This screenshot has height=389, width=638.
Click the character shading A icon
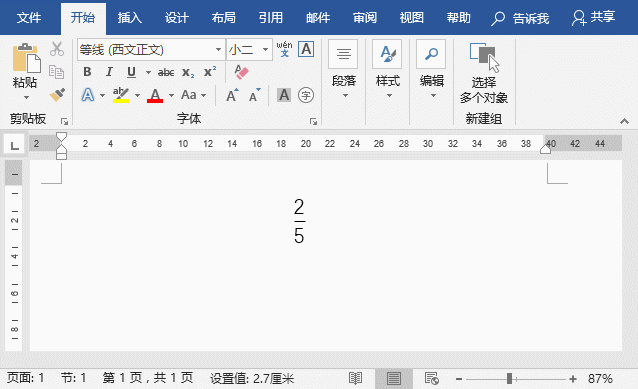[284, 95]
